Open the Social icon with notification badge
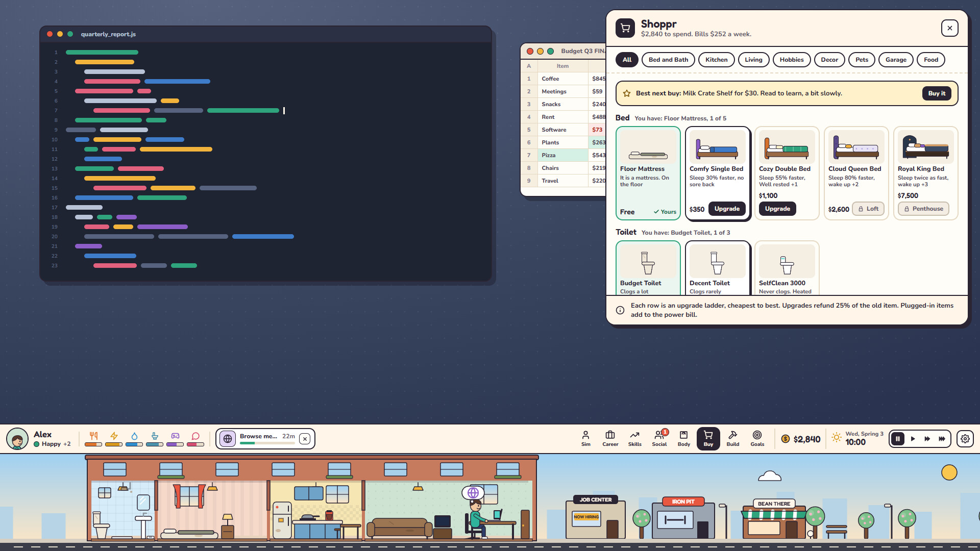Viewport: 980px width, 551px height. click(x=659, y=439)
